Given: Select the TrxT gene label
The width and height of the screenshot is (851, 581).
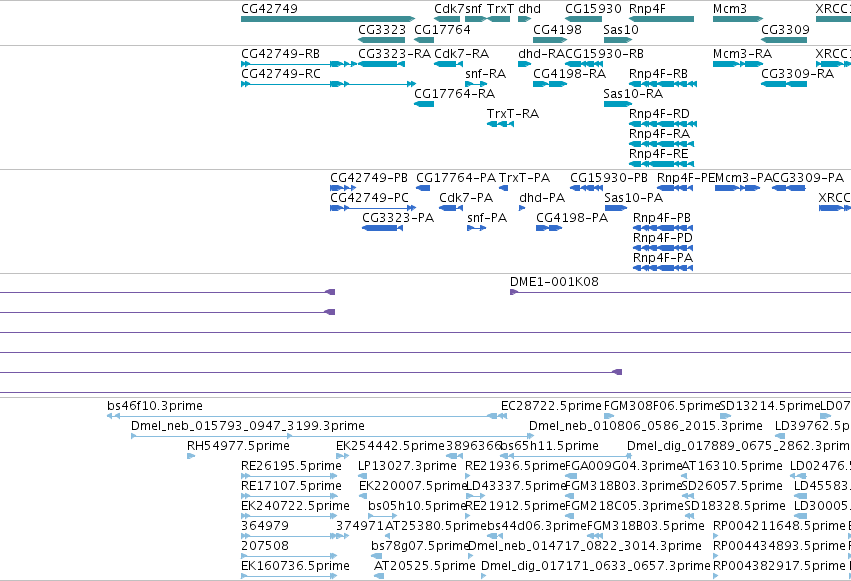Looking at the screenshot, I should [x=500, y=9].
